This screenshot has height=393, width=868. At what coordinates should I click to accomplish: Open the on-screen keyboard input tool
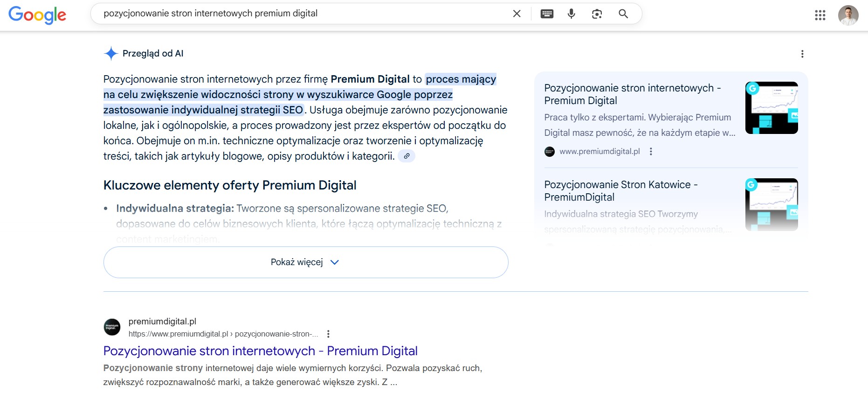point(547,14)
